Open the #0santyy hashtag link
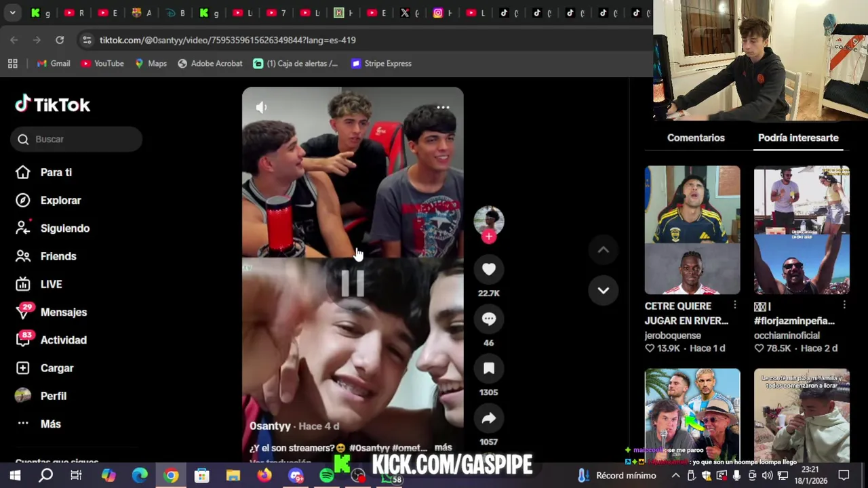This screenshot has width=868, height=488. (370, 448)
